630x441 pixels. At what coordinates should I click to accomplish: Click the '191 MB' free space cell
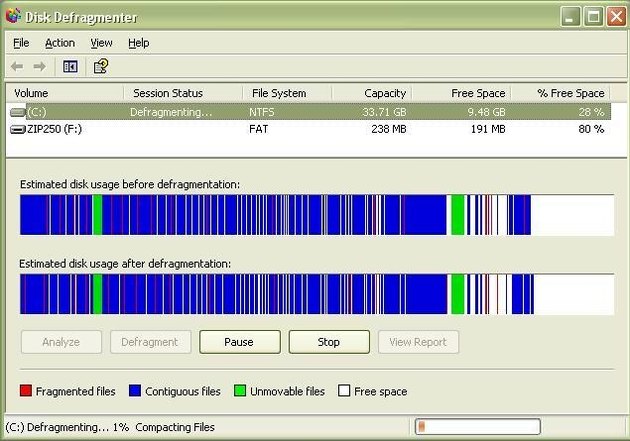(x=488, y=129)
